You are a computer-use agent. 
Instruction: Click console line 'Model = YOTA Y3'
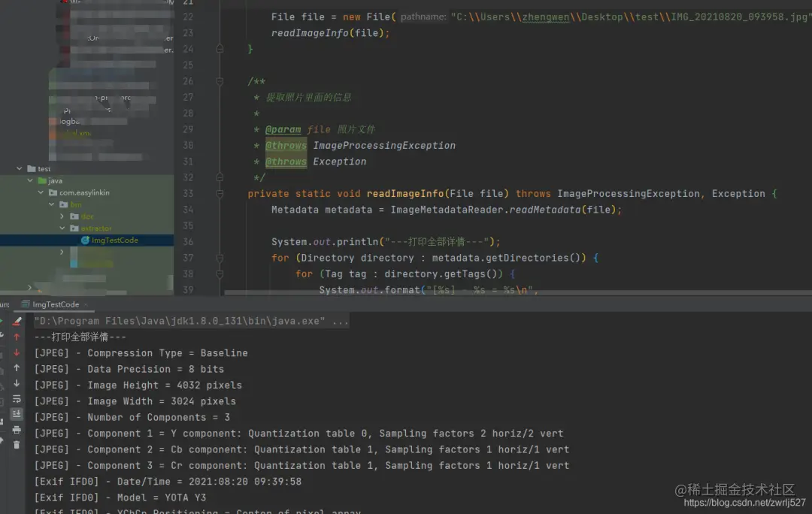point(120,497)
